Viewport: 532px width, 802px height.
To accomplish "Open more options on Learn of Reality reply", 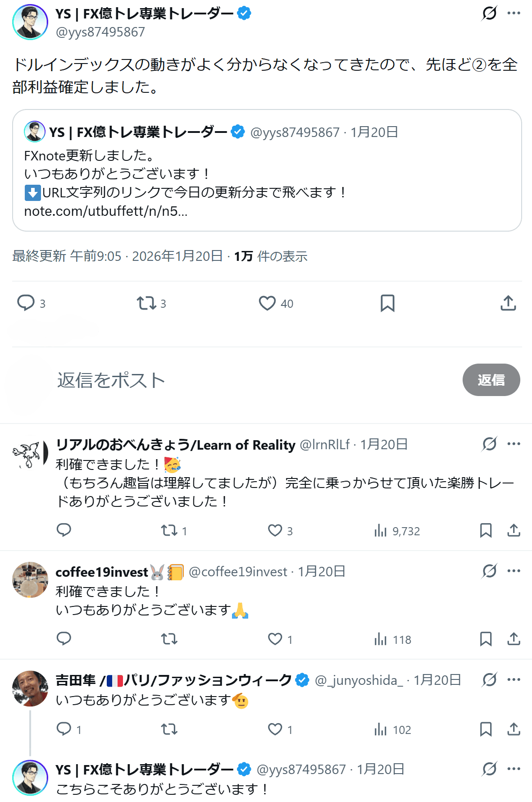I will click(x=514, y=444).
